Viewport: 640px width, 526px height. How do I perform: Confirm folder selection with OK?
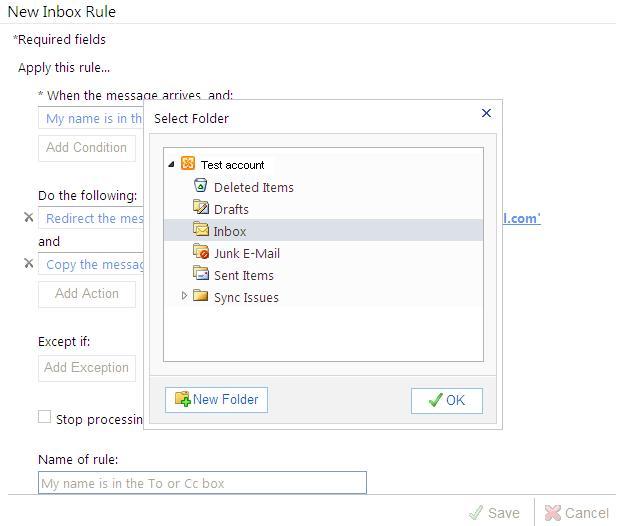[446, 400]
